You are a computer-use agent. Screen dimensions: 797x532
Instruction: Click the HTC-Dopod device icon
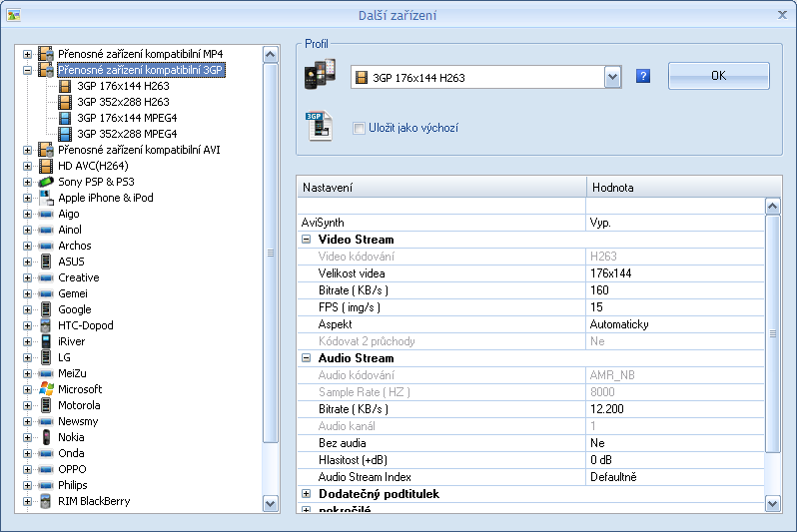coord(45,325)
